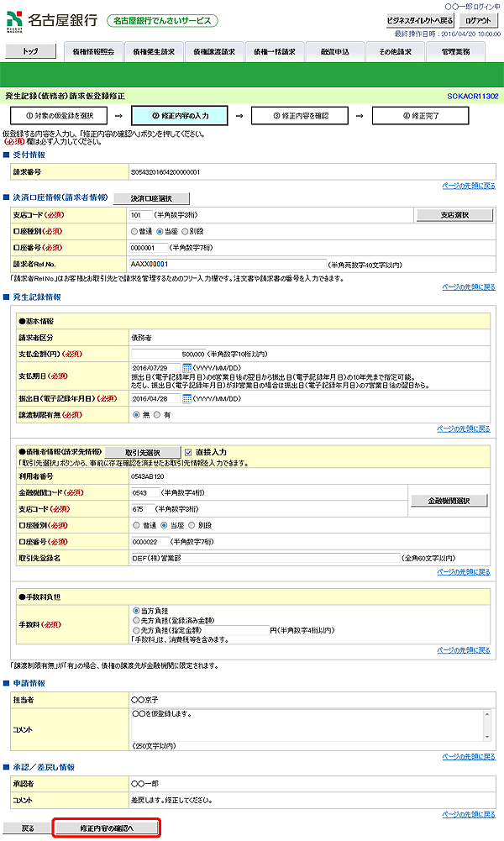Click the 先方負担 指定金額 amount field
The width and height of the screenshot is (504, 841).
[236, 630]
